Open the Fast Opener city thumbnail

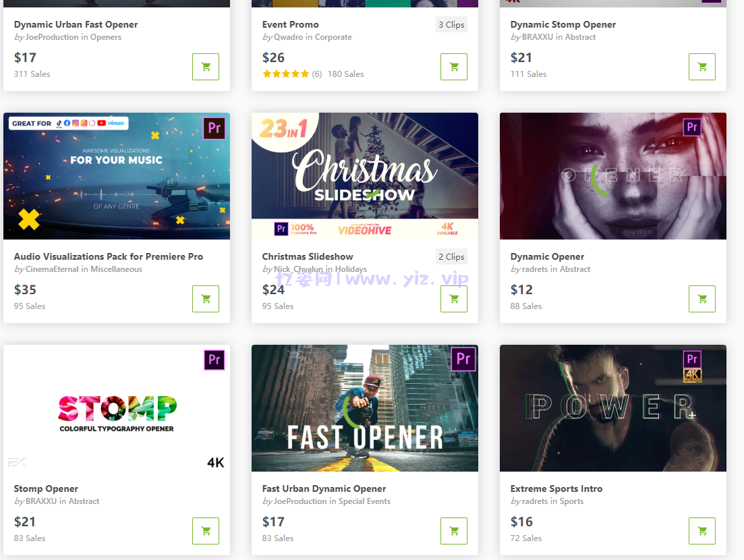pyautogui.click(x=364, y=408)
